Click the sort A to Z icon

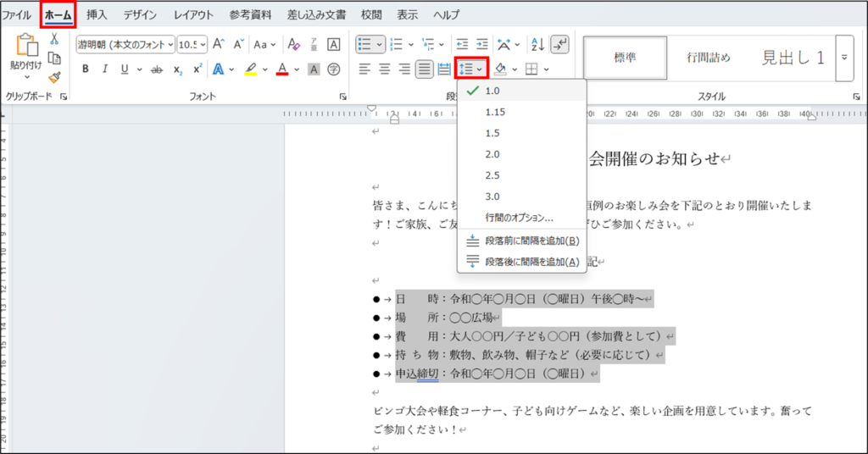coord(537,45)
